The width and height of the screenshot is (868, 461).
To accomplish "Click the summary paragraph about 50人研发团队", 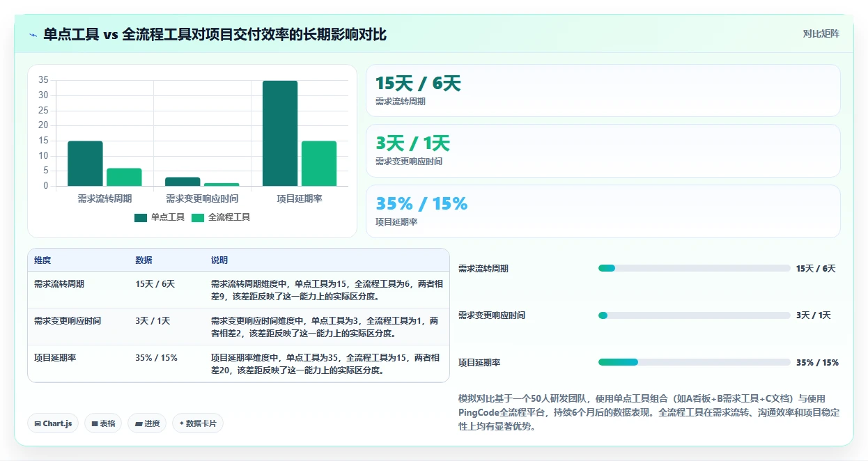I will click(x=649, y=413).
